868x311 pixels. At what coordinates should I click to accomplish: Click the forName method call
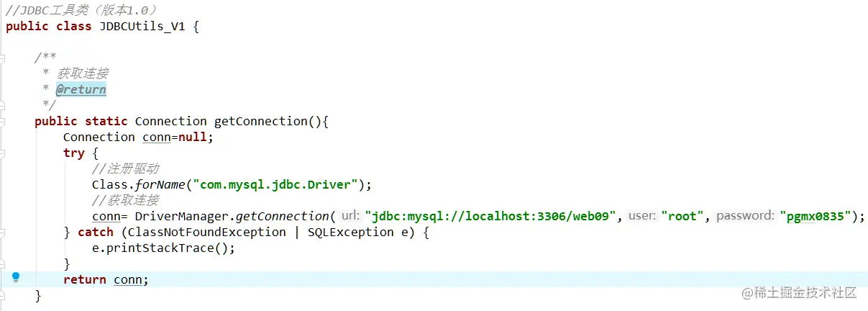(160, 184)
